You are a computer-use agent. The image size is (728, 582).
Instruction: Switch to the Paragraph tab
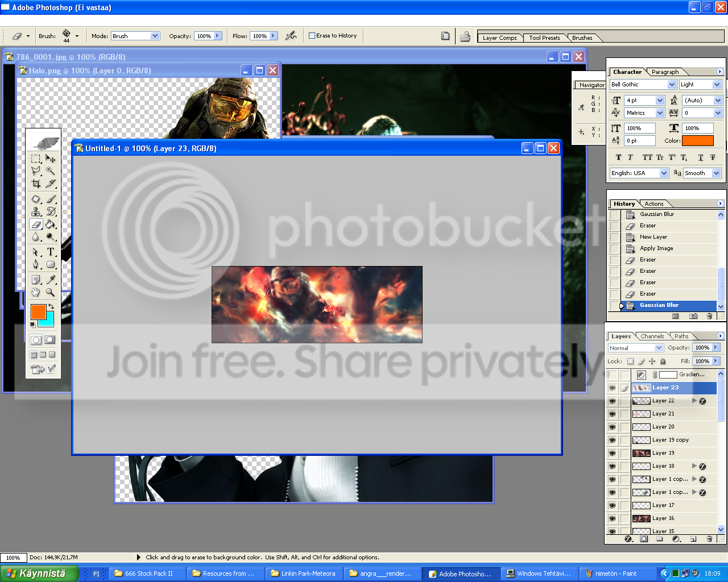(665, 72)
